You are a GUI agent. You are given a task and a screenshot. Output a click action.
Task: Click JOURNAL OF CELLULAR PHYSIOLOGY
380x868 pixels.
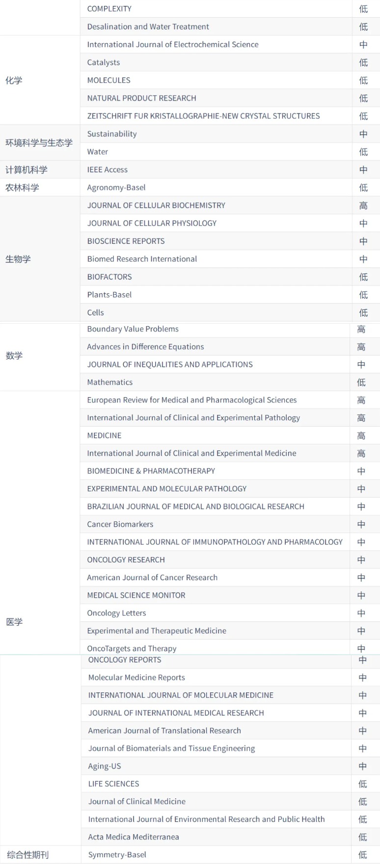[x=152, y=223]
